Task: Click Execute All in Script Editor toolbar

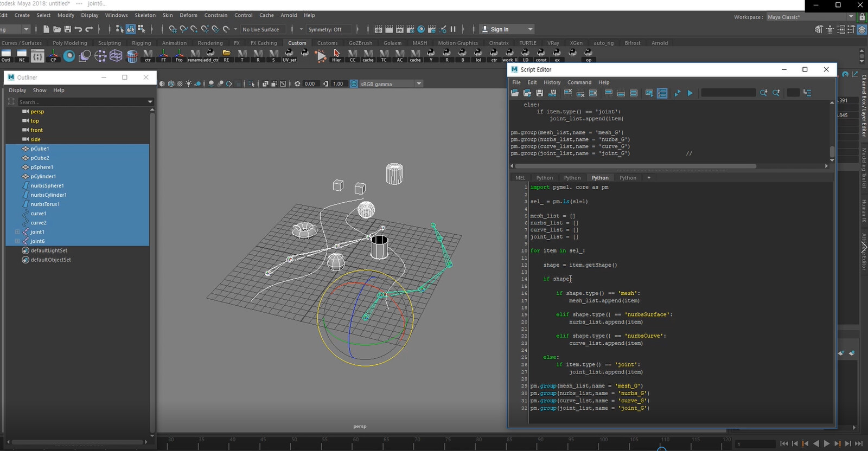Action: pos(678,93)
